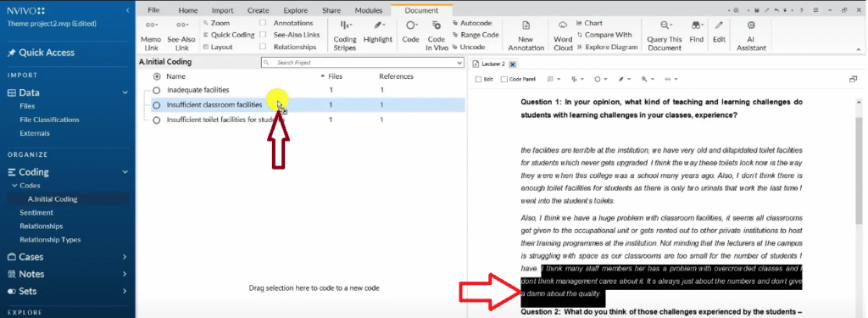Switch to the Share ribbon tab

click(x=331, y=10)
